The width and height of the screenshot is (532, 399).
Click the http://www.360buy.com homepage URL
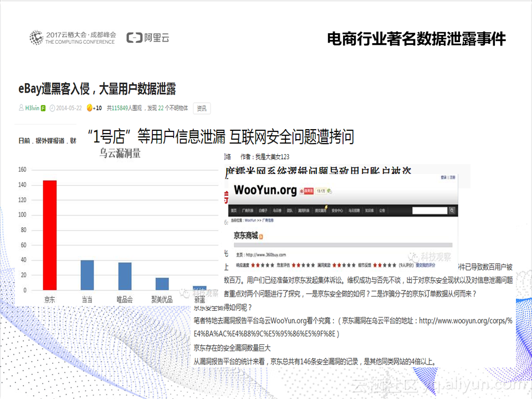click(x=266, y=255)
